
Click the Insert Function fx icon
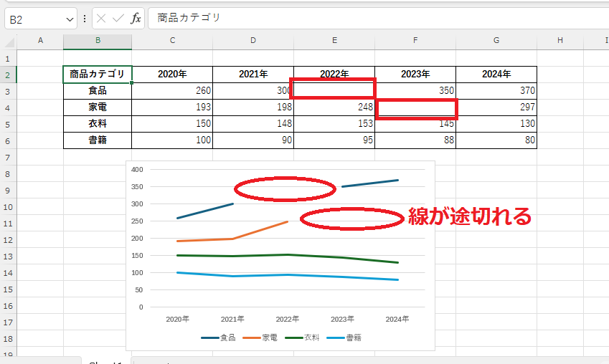pyautogui.click(x=136, y=19)
